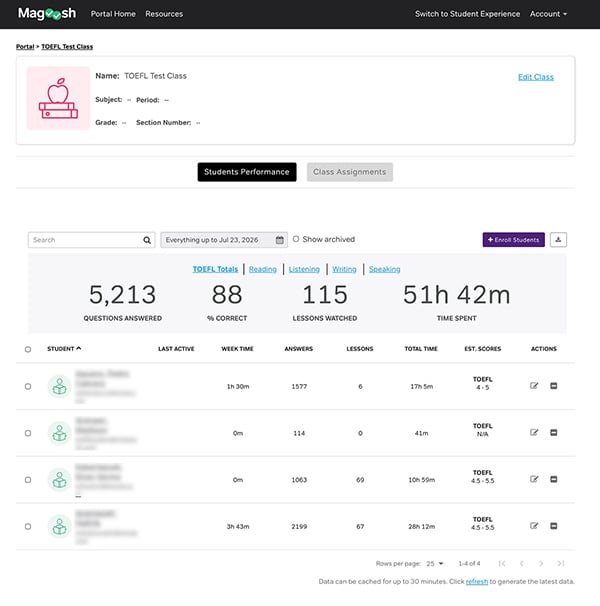Image resolution: width=600 pixels, height=606 pixels.
Task: Show TOEFL Totals statistics
Action: (215, 269)
